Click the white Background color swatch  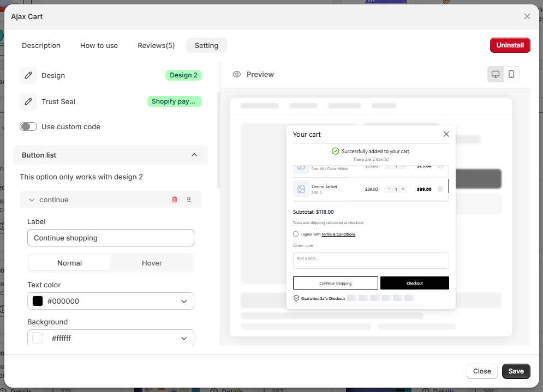tap(38, 338)
